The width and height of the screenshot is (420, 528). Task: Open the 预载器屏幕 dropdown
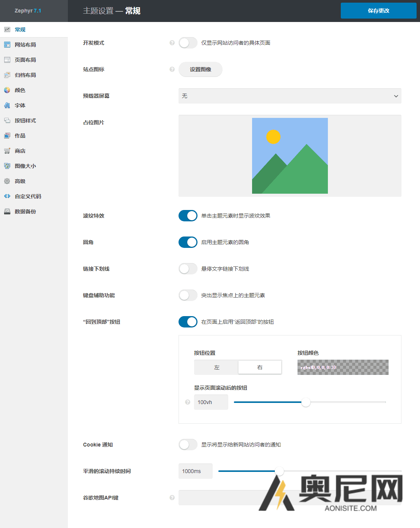coord(290,96)
